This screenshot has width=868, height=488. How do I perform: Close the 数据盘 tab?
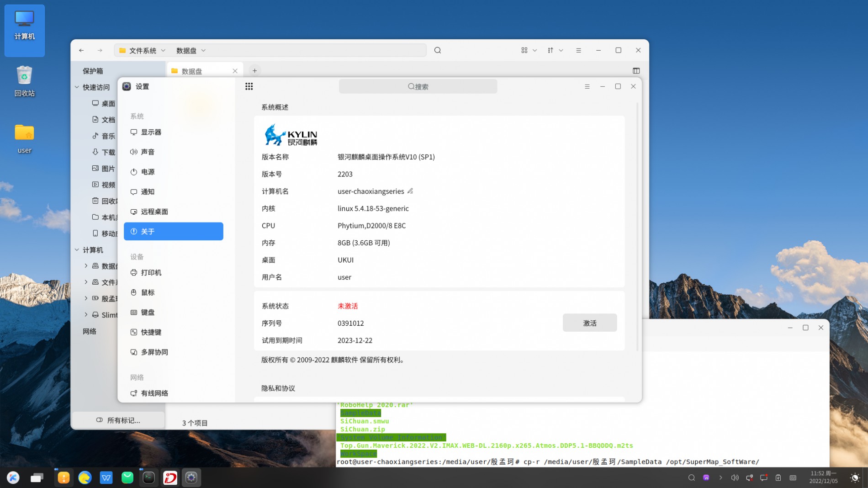coord(235,71)
